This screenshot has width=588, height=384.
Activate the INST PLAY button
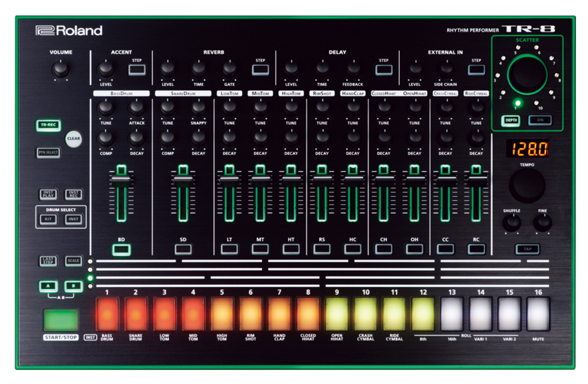(49, 194)
